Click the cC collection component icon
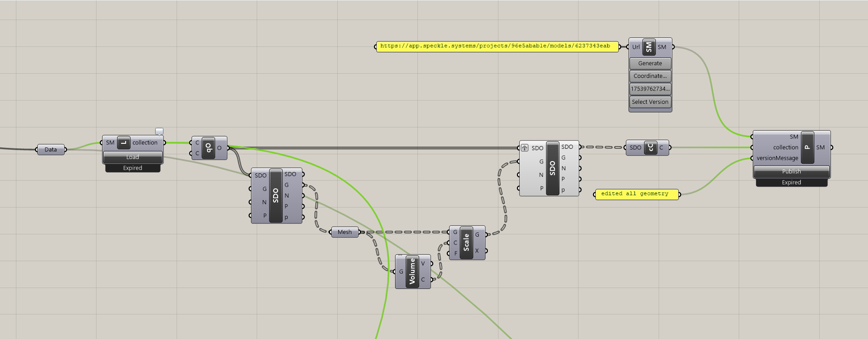Viewport: 868px width, 339px height. (x=650, y=147)
